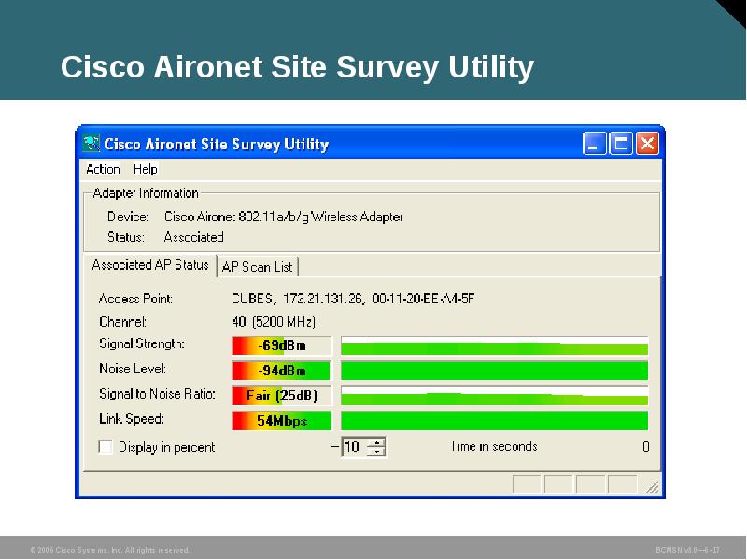This screenshot has height=560, width=747.
Task: Click the Signal Strength -69dBm indicator
Action: click(280, 344)
